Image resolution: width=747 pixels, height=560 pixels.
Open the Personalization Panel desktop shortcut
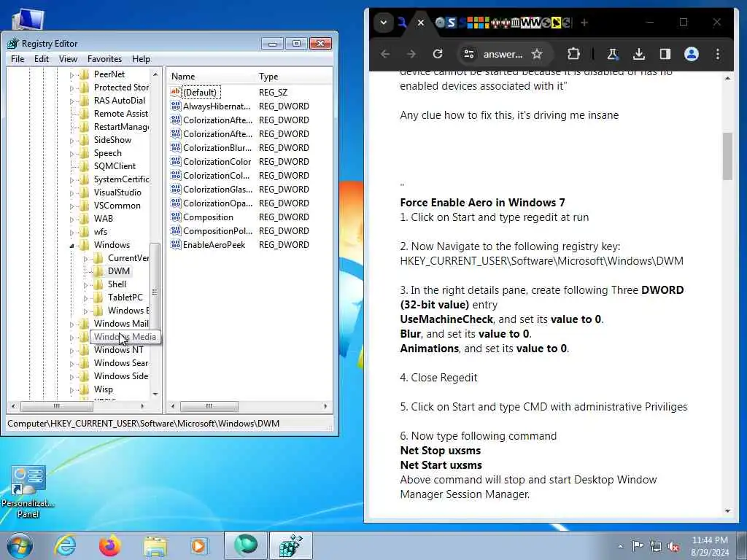click(x=28, y=492)
